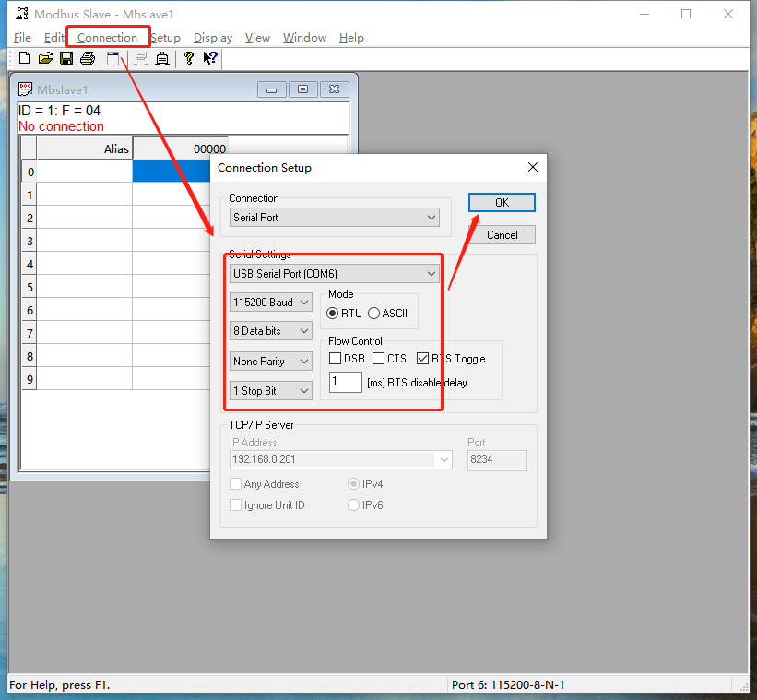
Task: Check the CTS flow control box
Action: pyautogui.click(x=379, y=359)
